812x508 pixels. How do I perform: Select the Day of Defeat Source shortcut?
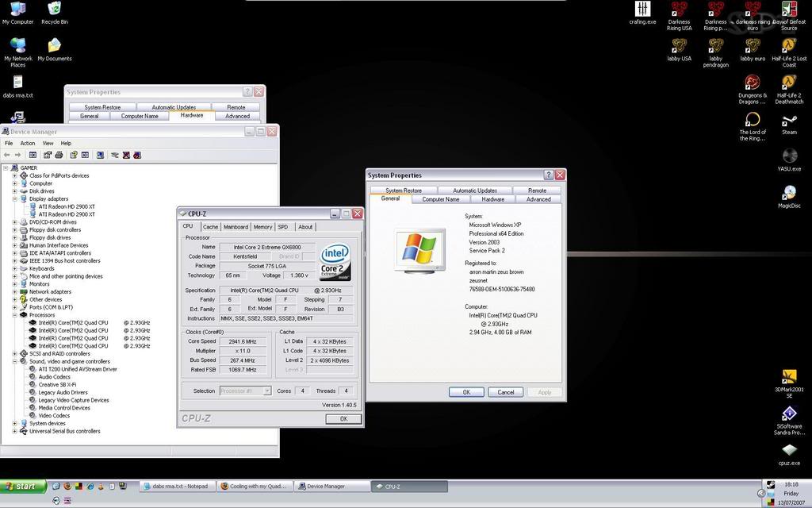pyautogui.click(x=789, y=16)
